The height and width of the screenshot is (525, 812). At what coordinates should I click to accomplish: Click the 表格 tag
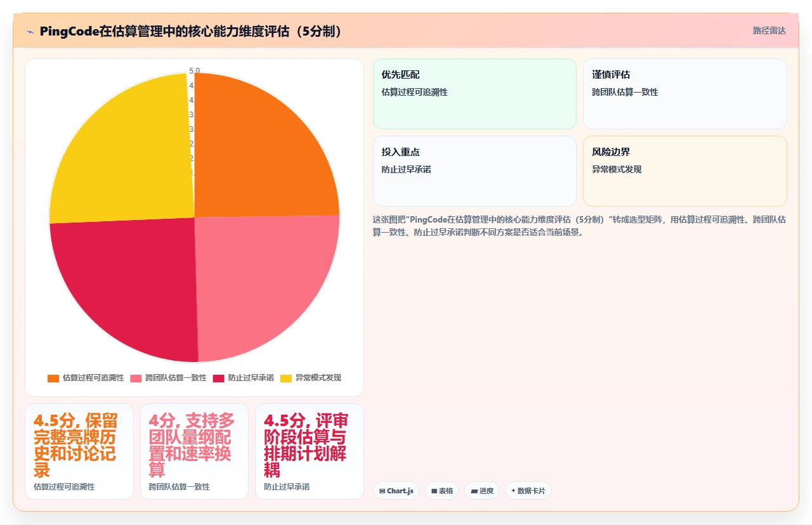pos(442,491)
